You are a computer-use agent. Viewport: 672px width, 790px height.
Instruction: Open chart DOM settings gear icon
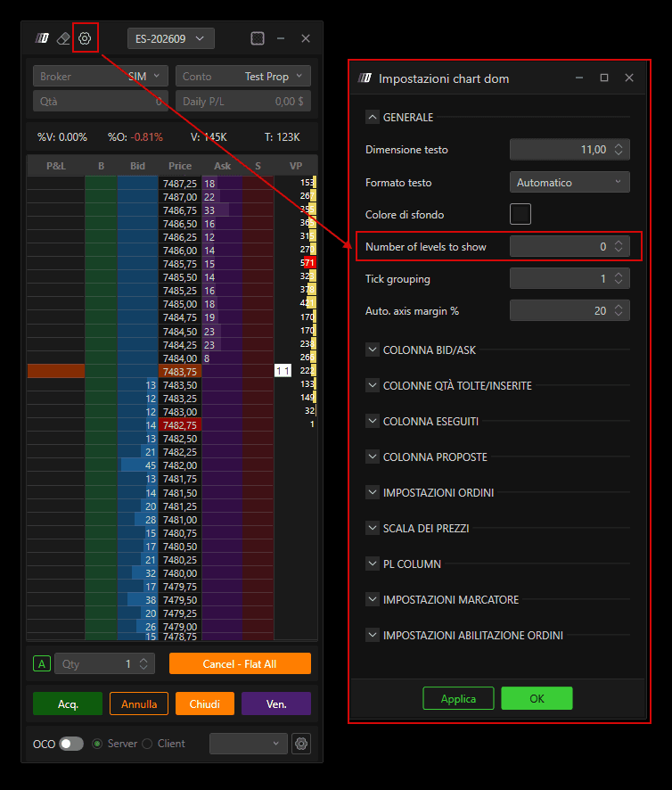point(85,38)
